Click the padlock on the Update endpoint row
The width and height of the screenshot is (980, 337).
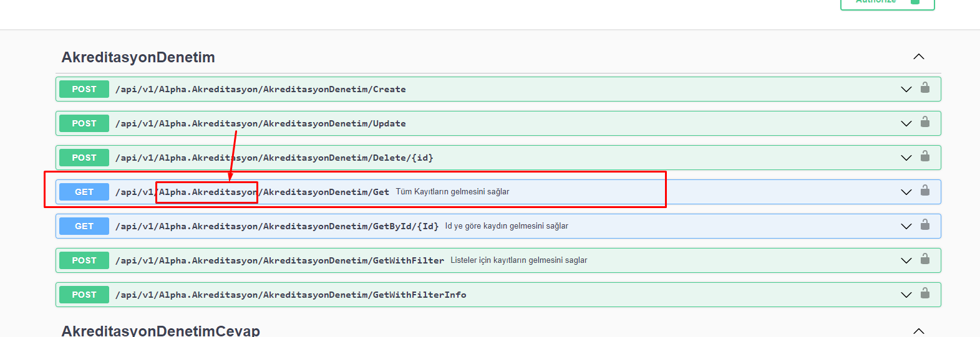tap(925, 122)
